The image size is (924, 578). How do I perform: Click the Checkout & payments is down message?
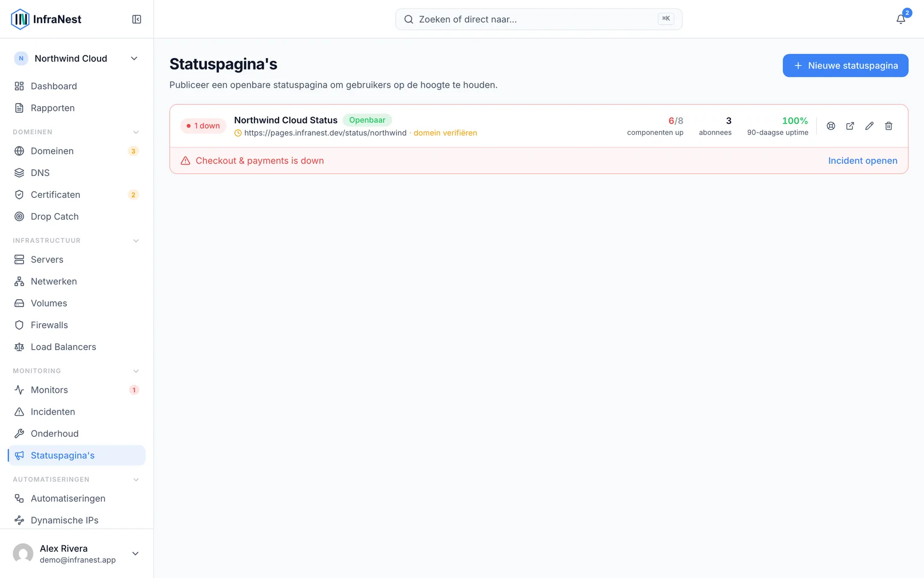(x=259, y=161)
